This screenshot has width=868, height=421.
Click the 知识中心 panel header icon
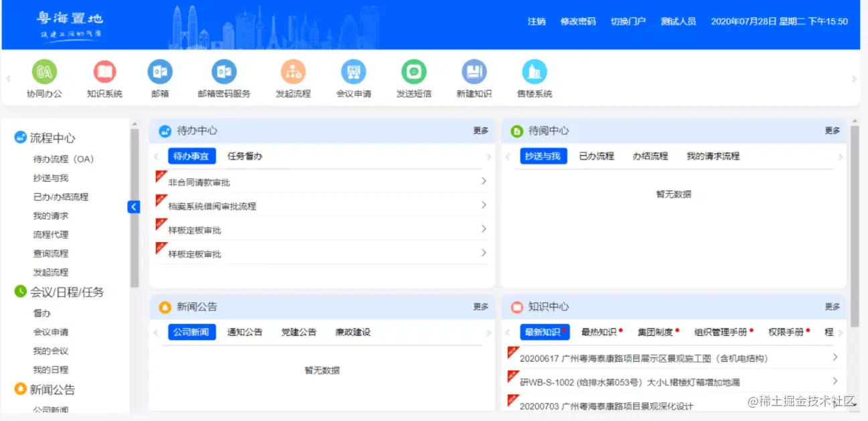click(x=516, y=307)
